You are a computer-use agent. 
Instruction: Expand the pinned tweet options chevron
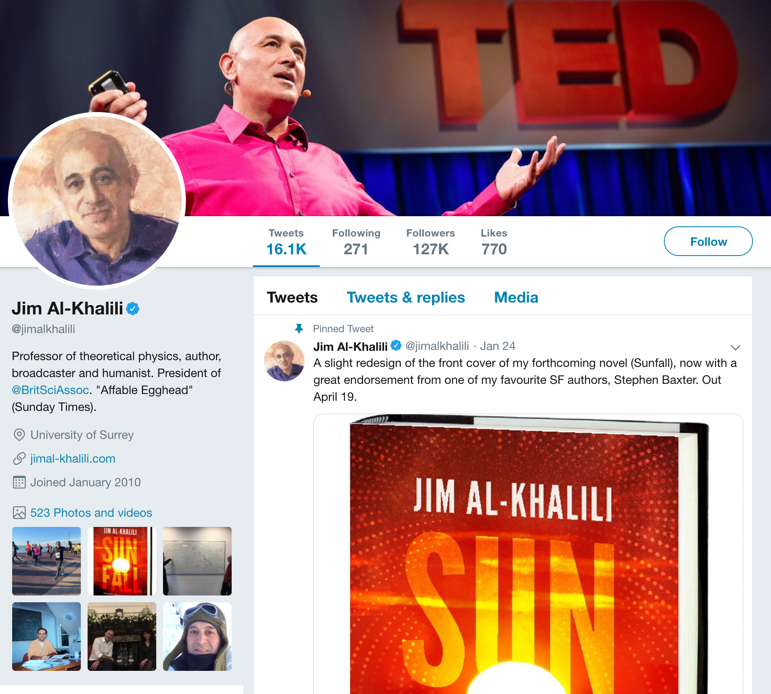(x=735, y=347)
